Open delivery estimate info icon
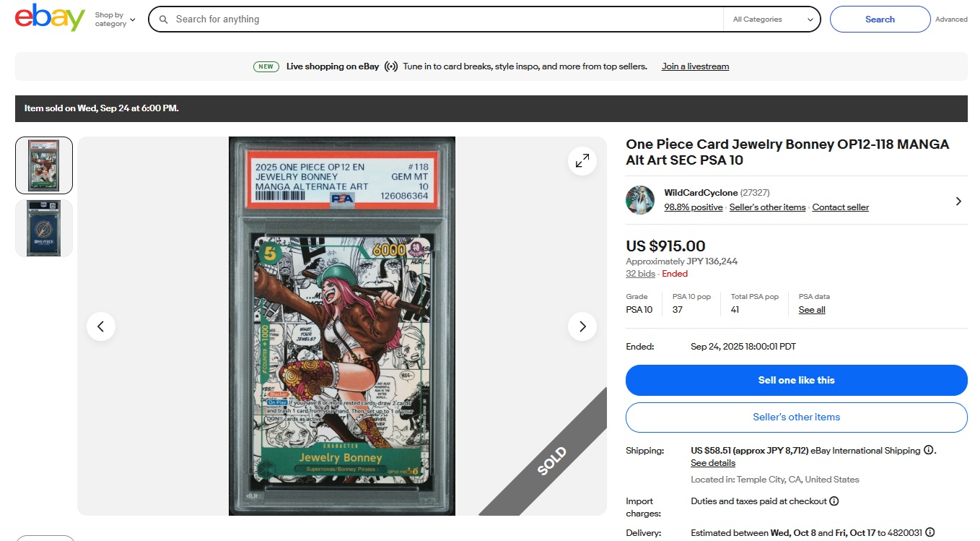The height and width of the screenshot is (541, 980). (931, 533)
